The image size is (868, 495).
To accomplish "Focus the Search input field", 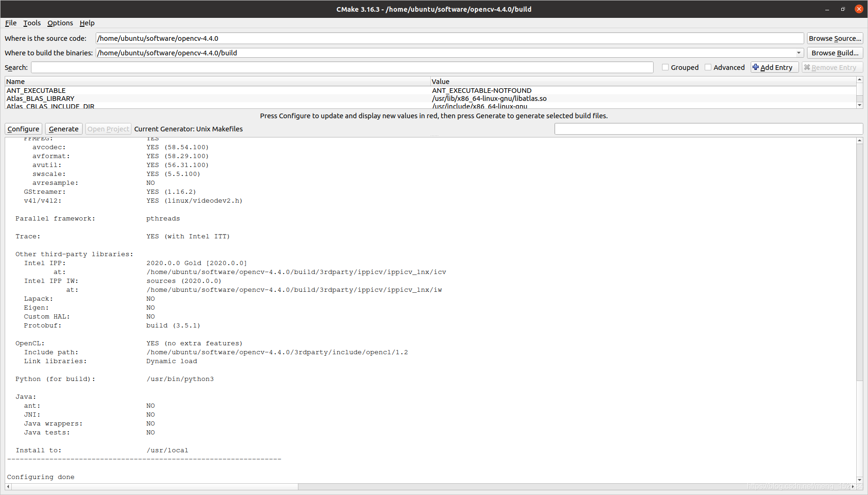I will coord(342,68).
